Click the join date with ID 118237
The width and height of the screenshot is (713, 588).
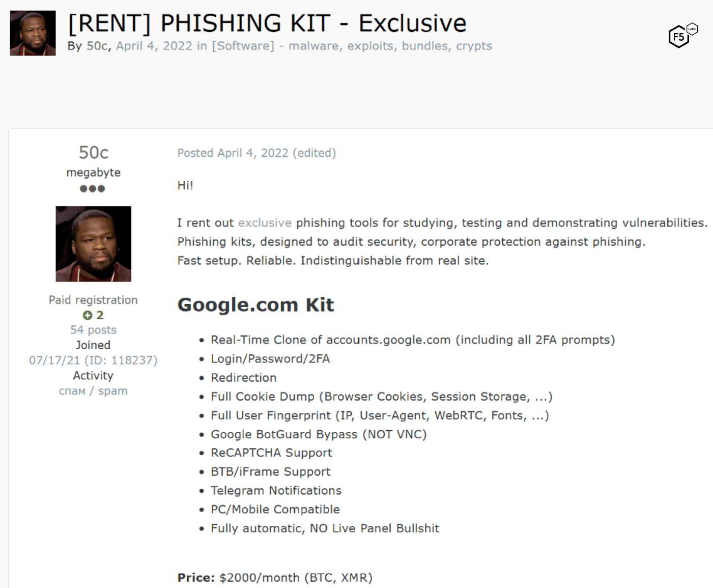click(x=93, y=360)
